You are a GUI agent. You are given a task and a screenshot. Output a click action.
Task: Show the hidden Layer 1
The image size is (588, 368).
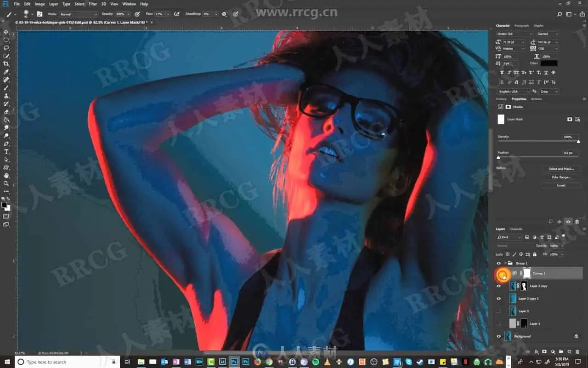[499, 323]
